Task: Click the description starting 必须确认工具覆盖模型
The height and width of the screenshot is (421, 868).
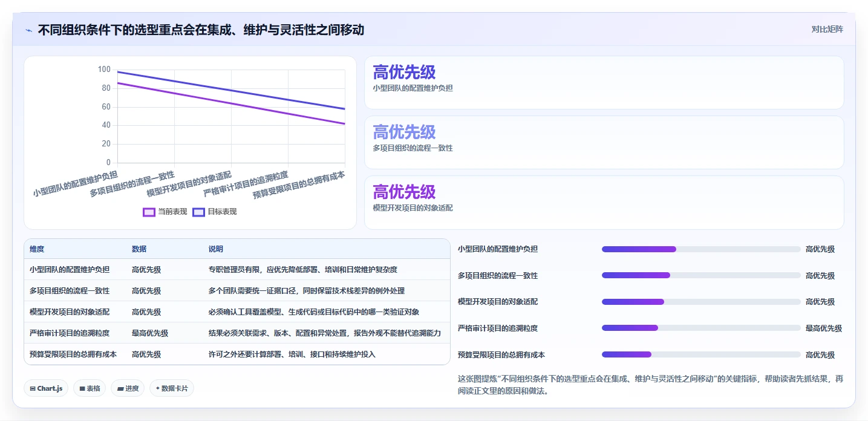Action: (314, 312)
